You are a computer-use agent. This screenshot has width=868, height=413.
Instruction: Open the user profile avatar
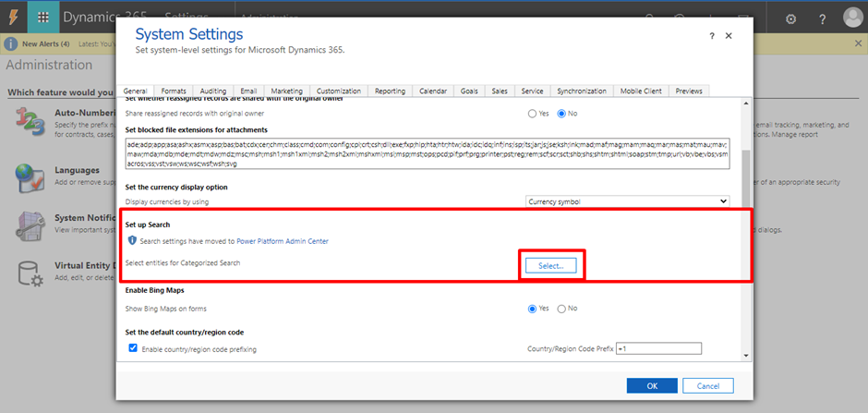tap(853, 18)
